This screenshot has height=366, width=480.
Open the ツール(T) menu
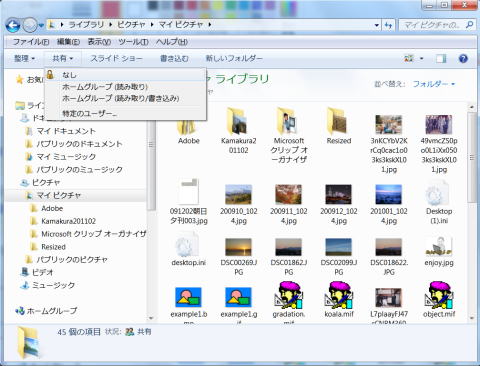click(133, 42)
